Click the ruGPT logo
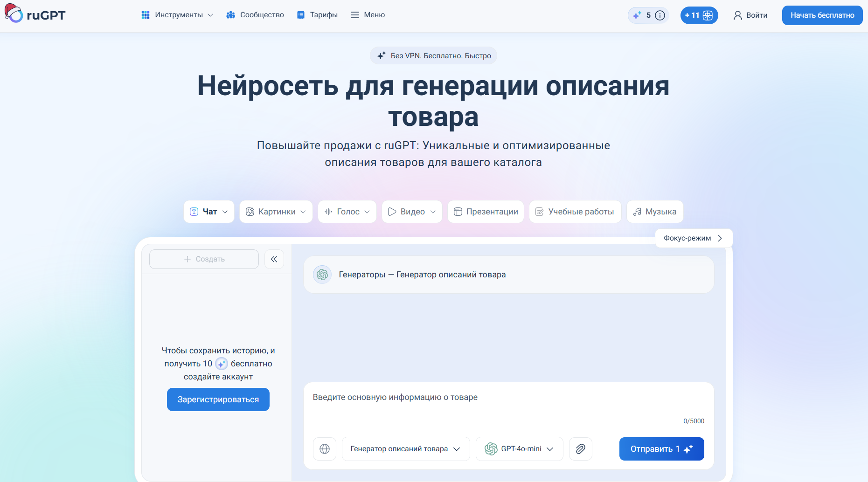Screen dimensions: 868x482 [x=35, y=14]
